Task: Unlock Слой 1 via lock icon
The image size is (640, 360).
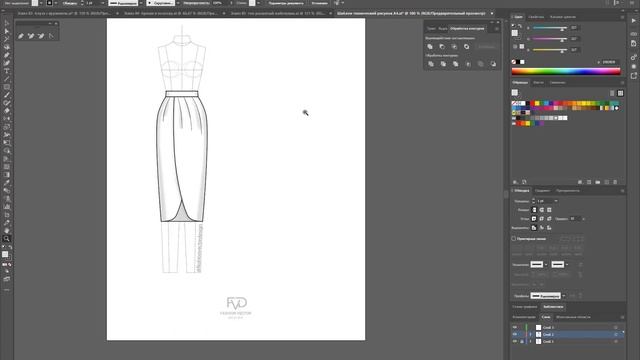Action: click(522, 341)
